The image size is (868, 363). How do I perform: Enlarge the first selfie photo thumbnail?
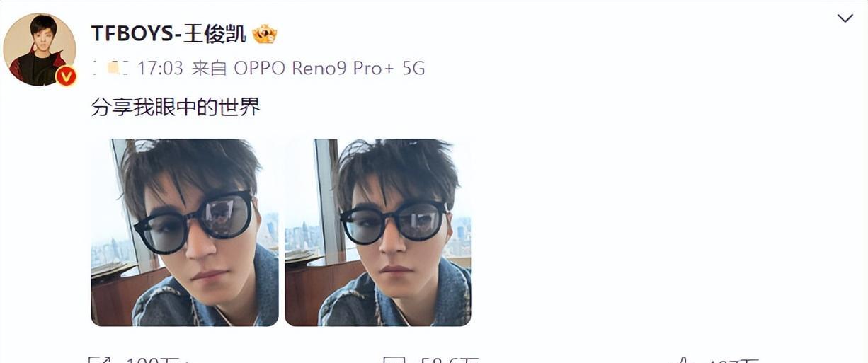coord(185,232)
